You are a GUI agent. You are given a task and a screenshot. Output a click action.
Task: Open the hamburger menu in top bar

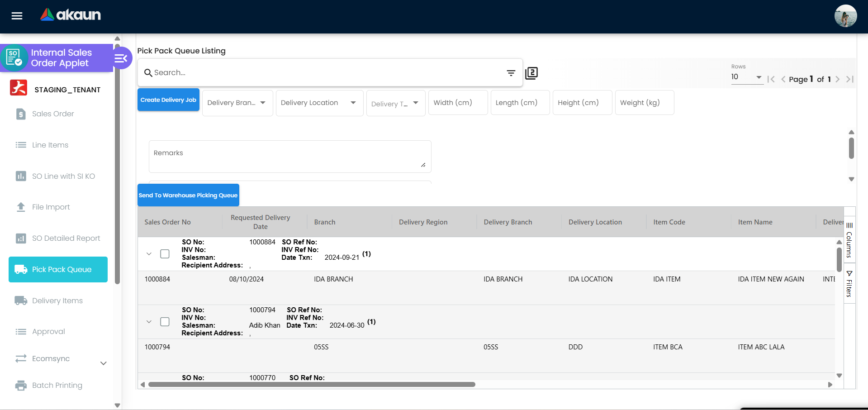point(17,16)
